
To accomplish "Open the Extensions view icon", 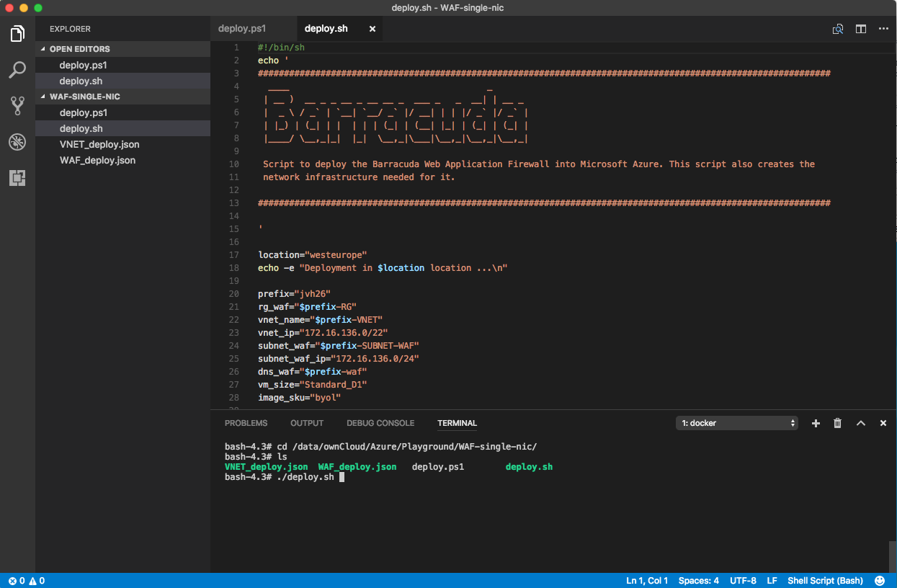I will [x=17, y=178].
